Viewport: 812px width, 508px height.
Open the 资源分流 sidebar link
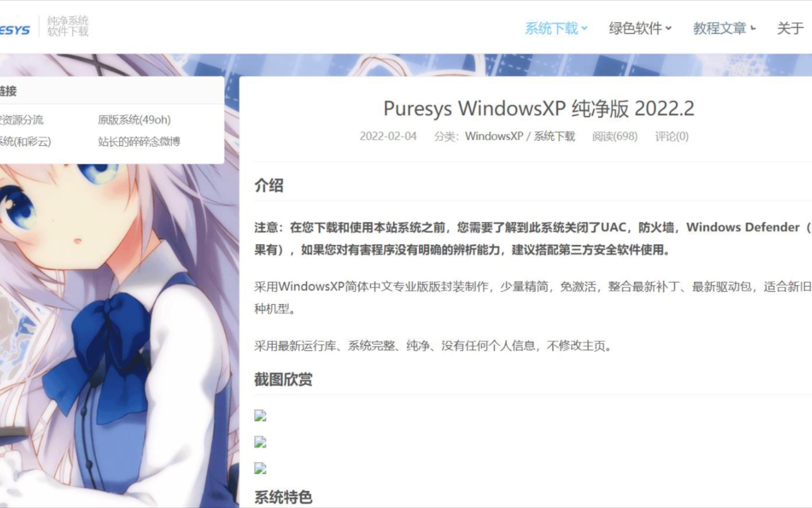(22, 120)
